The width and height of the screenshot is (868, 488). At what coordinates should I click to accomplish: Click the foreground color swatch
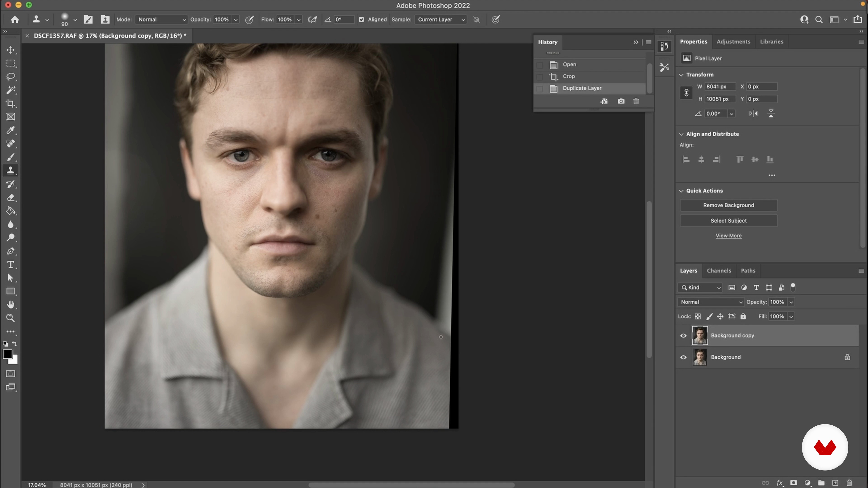(x=7, y=354)
